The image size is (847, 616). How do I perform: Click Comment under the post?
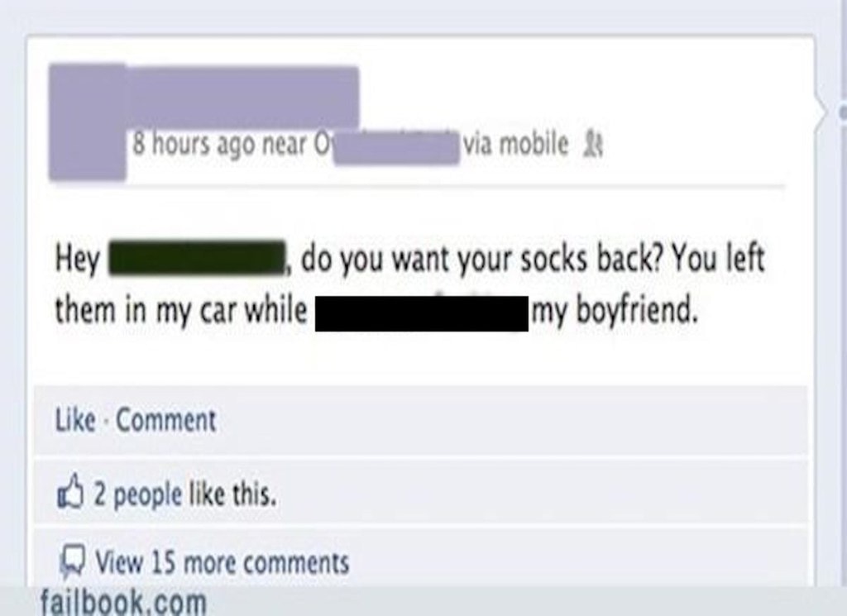tap(165, 421)
